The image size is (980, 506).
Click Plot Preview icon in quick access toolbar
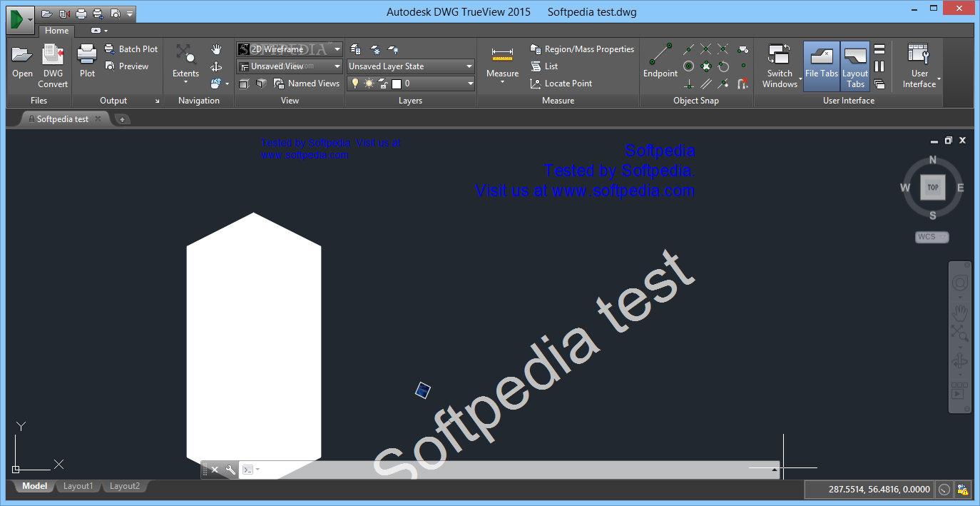tap(115, 13)
